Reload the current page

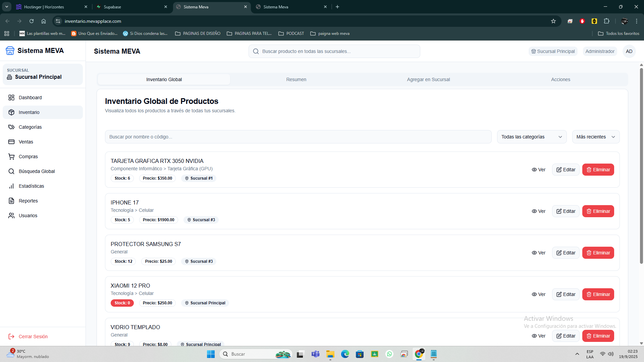(32, 21)
